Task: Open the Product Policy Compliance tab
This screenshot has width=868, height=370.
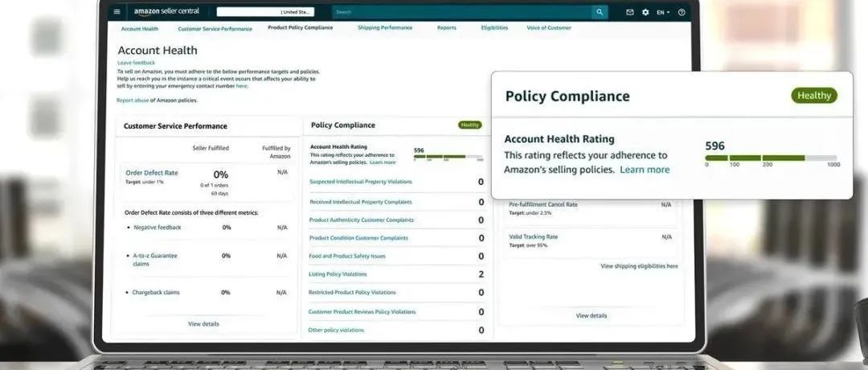Action: (301, 27)
